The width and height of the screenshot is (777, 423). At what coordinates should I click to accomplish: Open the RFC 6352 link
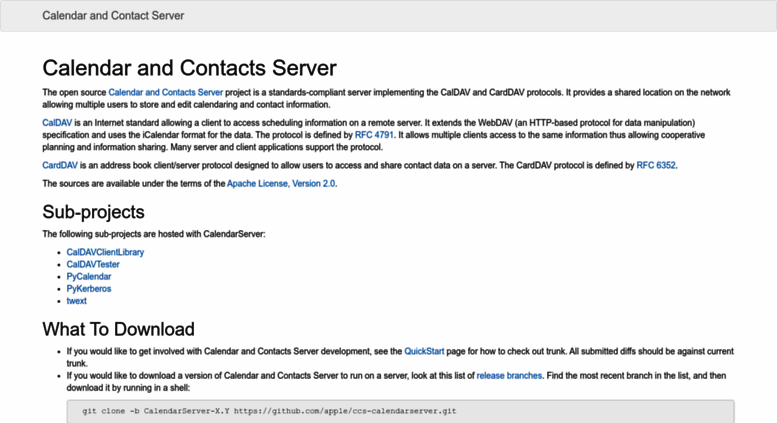656,165
